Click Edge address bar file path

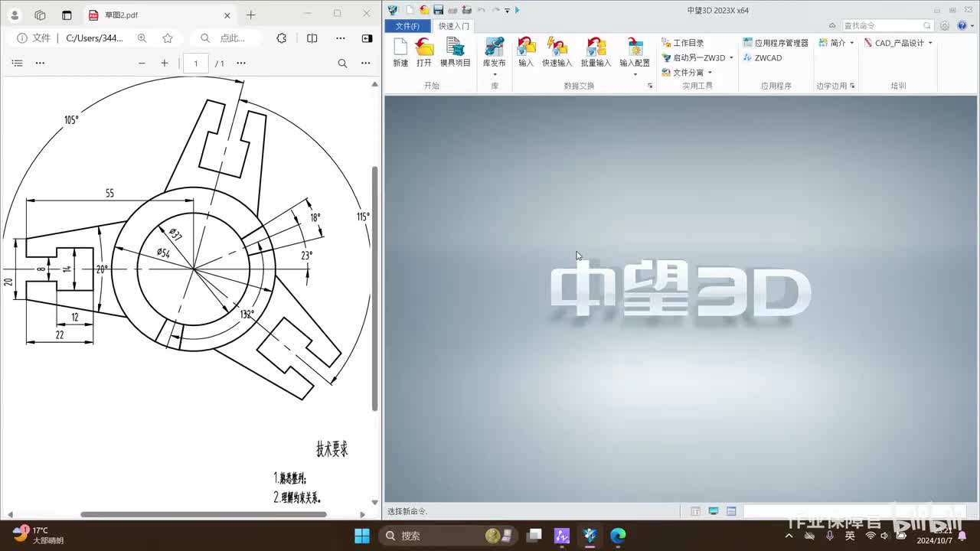tap(94, 38)
